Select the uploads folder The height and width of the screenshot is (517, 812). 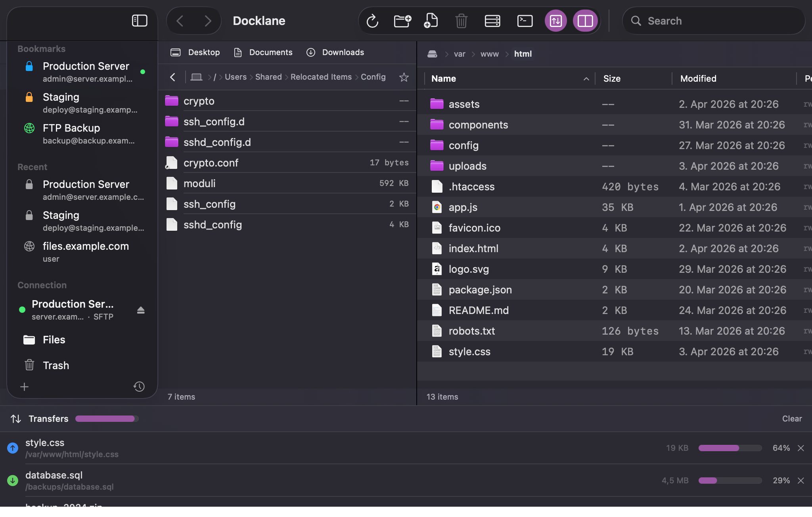pyautogui.click(x=615, y=166)
